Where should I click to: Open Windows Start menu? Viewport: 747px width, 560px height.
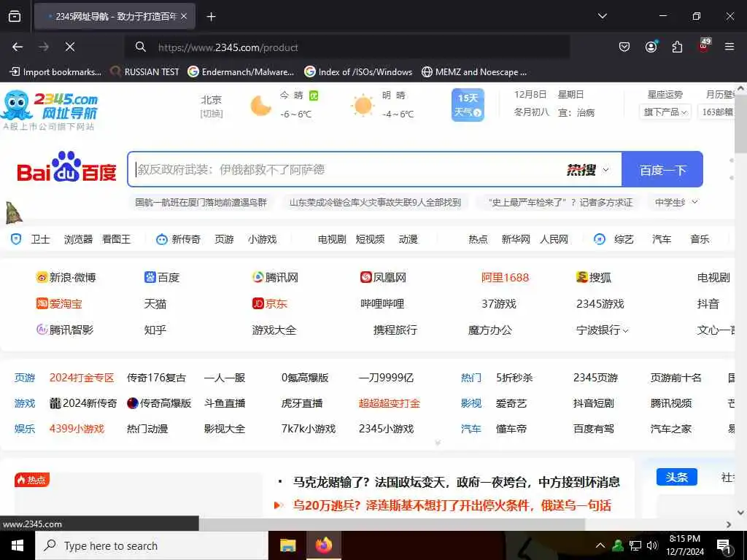pyautogui.click(x=18, y=545)
